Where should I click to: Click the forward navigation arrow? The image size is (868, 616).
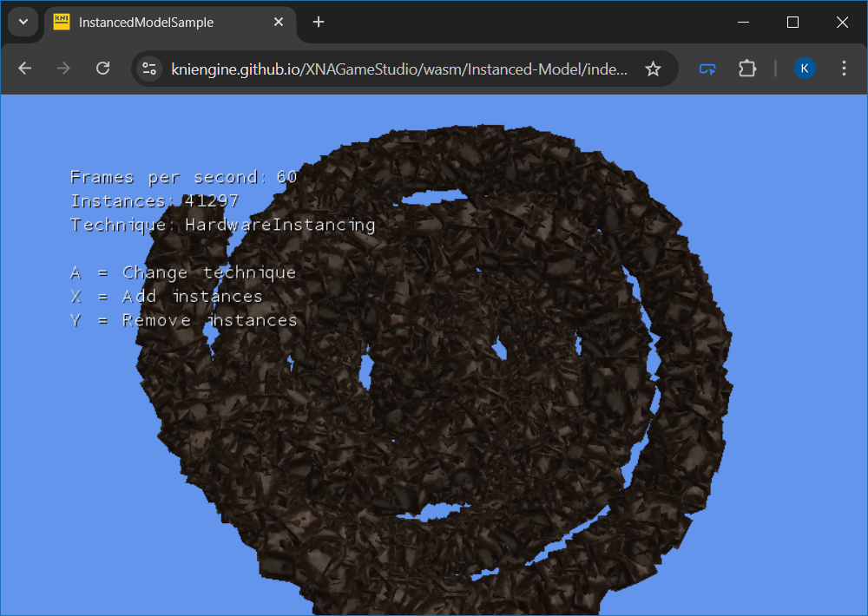click(63, 69)
